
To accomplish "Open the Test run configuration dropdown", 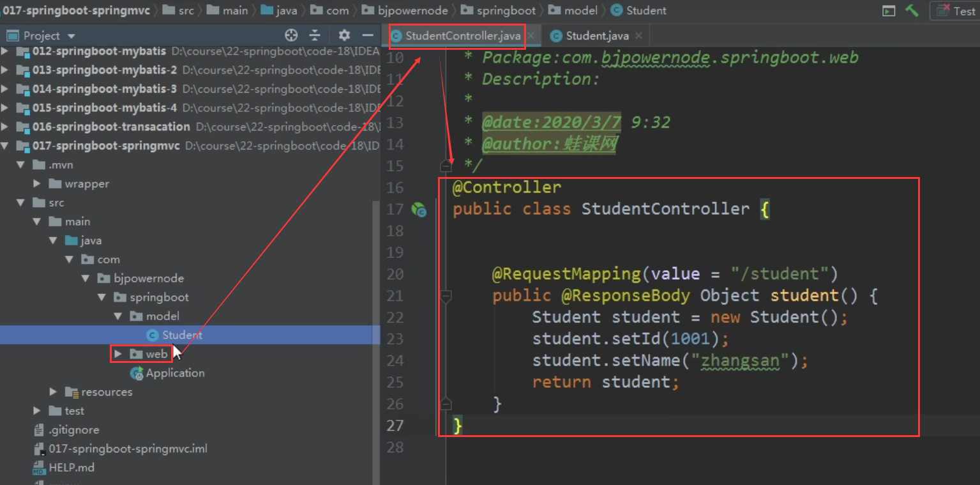I will (955, 11).
